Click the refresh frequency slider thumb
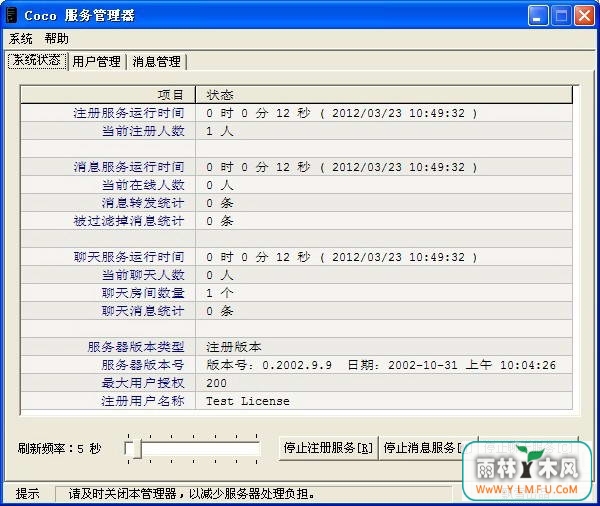The width and height of the screenshot is (600, 506). (x=137, y=449)
